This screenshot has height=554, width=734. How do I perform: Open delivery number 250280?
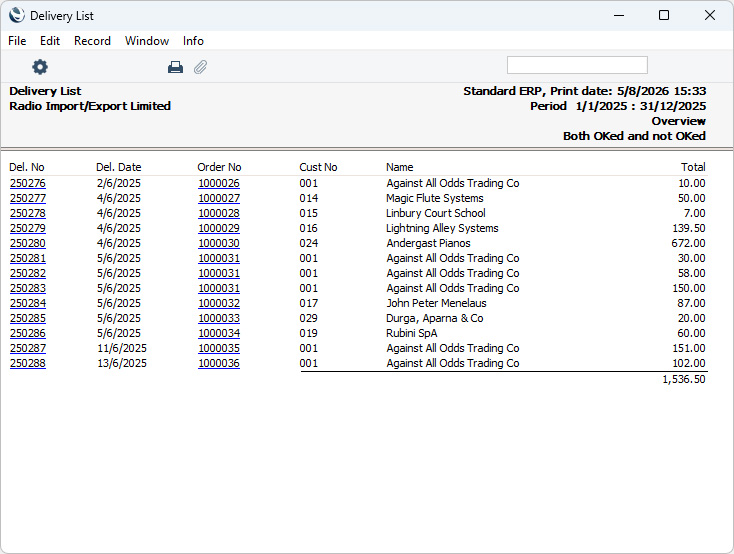tap(28, 243)
